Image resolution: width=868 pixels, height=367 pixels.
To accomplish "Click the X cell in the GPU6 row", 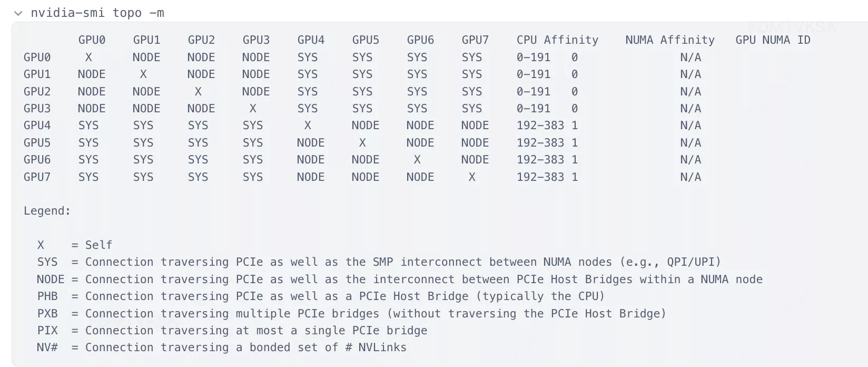I will (417, 160).
